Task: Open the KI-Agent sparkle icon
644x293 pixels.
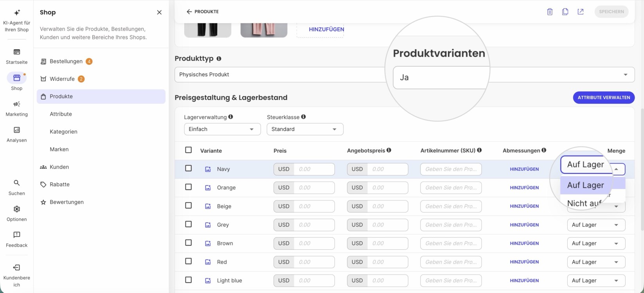Action: tap(17, 13)
